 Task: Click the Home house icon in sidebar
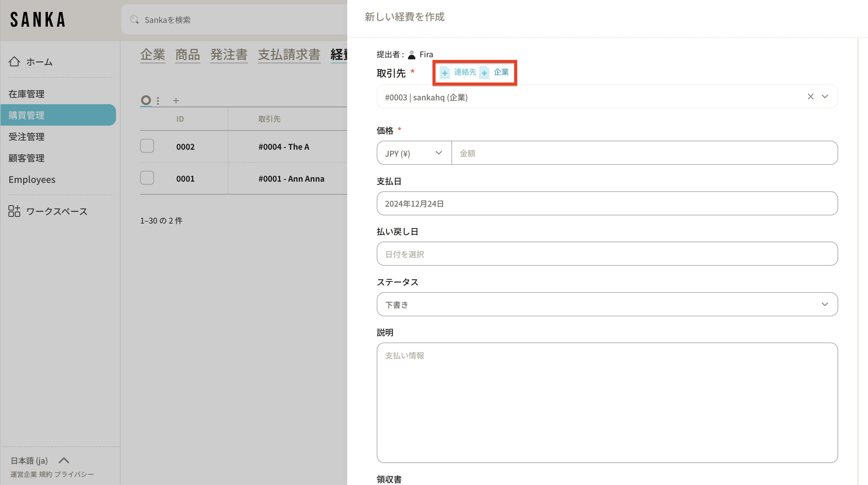tap(14, 62)
